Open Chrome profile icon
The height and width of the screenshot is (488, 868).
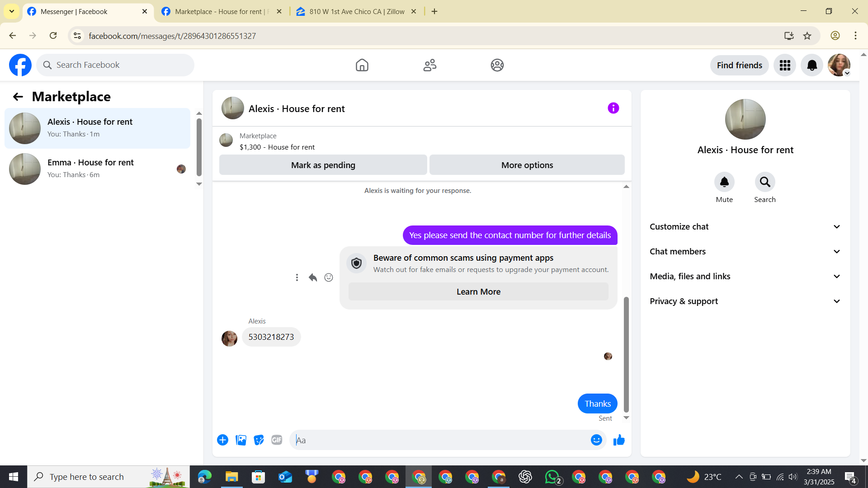[835, 36]
